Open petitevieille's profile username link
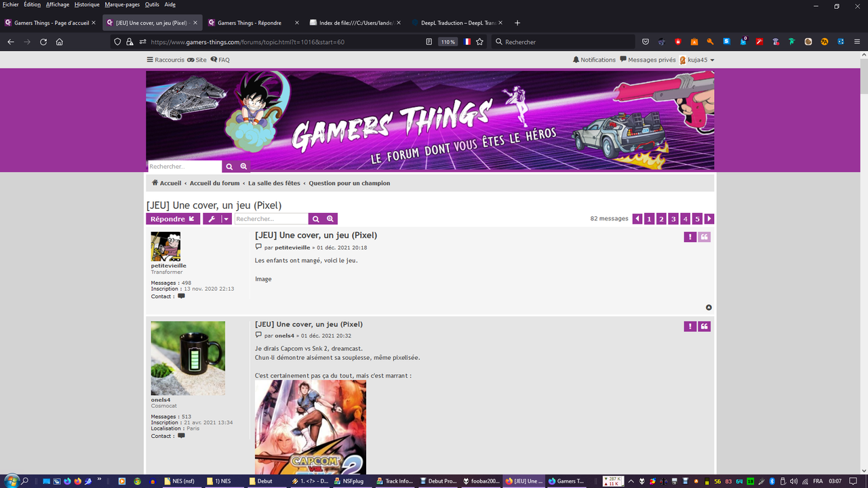 (x=168, y=266)
